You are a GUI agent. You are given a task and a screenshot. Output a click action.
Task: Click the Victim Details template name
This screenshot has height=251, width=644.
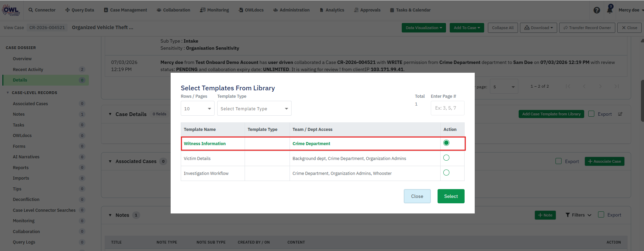coord(197,159)
